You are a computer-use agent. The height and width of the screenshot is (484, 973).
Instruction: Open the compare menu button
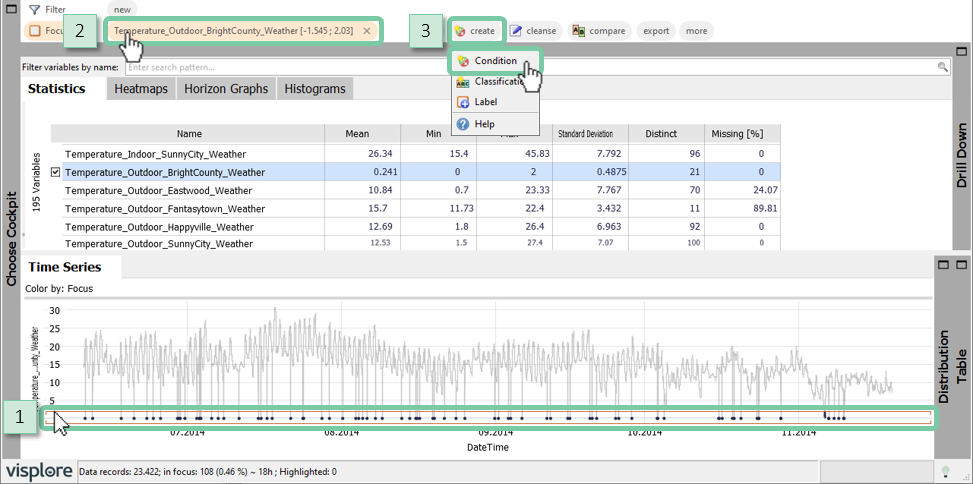pyautogui.click(x=599, y=31)
